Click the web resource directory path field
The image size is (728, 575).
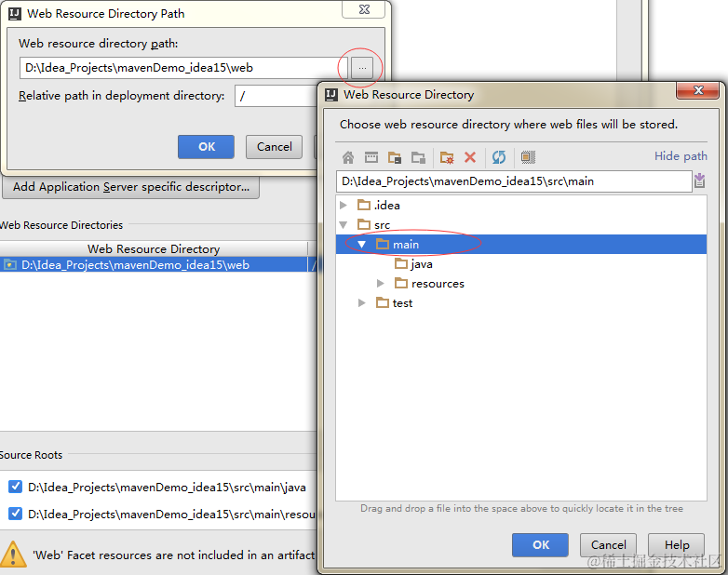point(183,68)
